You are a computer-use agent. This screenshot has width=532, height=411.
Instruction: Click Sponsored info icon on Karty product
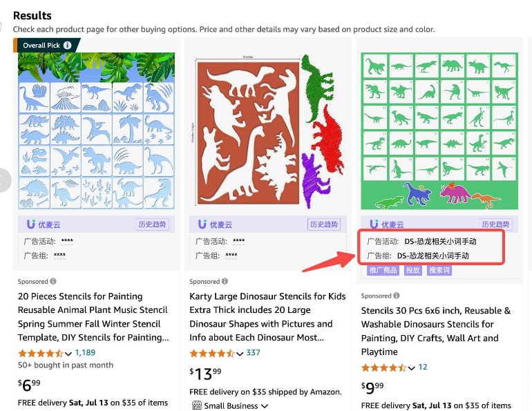[225, 281]
